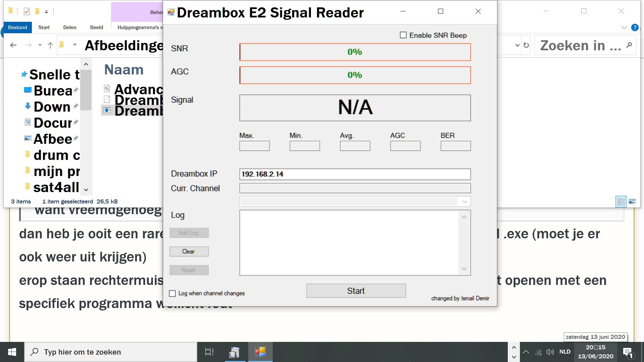Open the Beeld ribbon tab
The height and width of the screenshot is (362, 644).
(x=97, y=27)
